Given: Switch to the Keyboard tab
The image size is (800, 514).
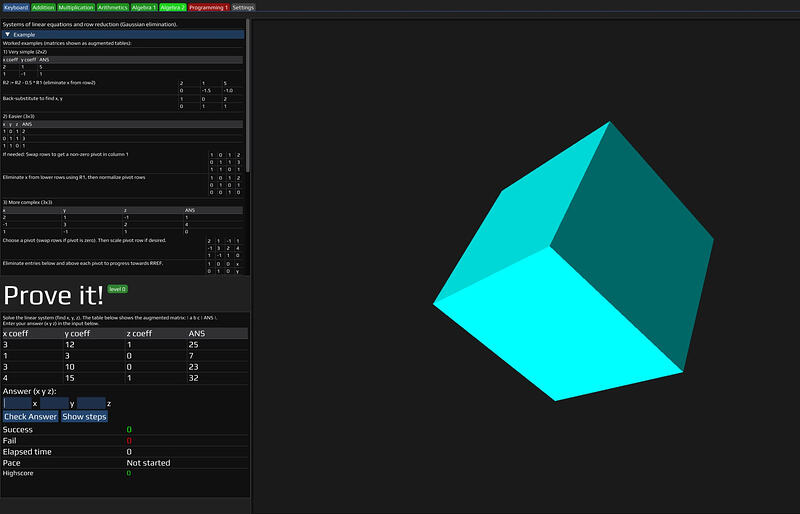Looking at the screenshot, I should click(16, 8).
